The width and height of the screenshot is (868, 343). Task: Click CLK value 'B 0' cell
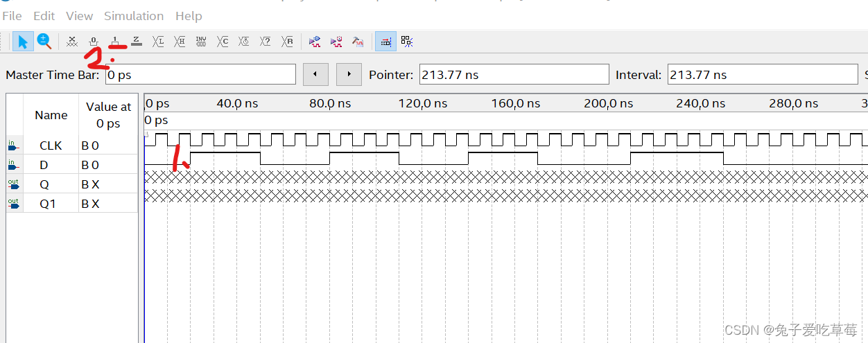108,146
